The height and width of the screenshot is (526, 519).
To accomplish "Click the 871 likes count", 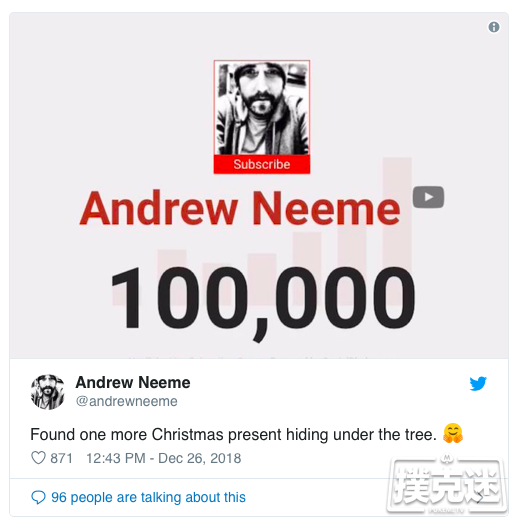I will click(x=61, y=458).
